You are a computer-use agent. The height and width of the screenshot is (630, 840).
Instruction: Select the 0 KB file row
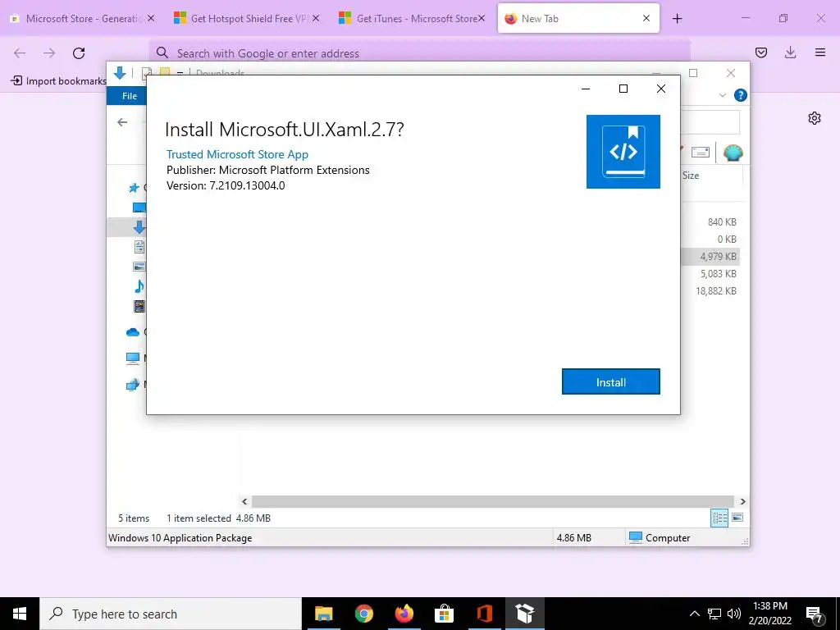tap(710, 239)
